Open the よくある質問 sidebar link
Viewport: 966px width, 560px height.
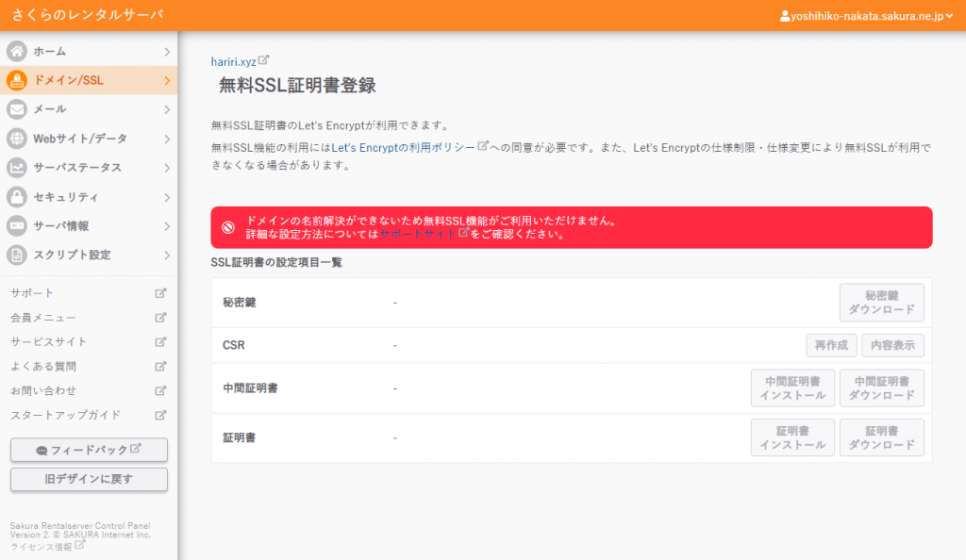[x=43, y=366]
